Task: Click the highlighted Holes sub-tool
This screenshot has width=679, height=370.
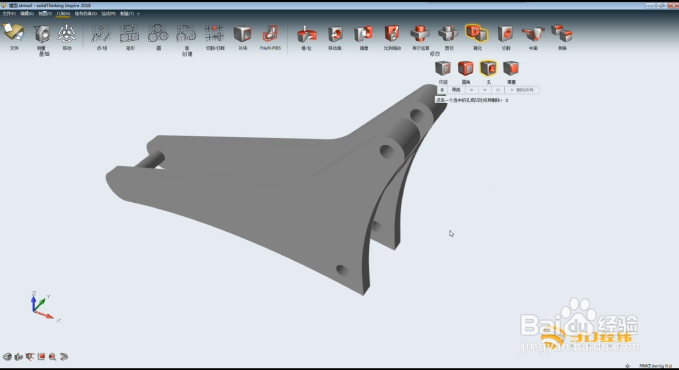Action: pos(488,71)
